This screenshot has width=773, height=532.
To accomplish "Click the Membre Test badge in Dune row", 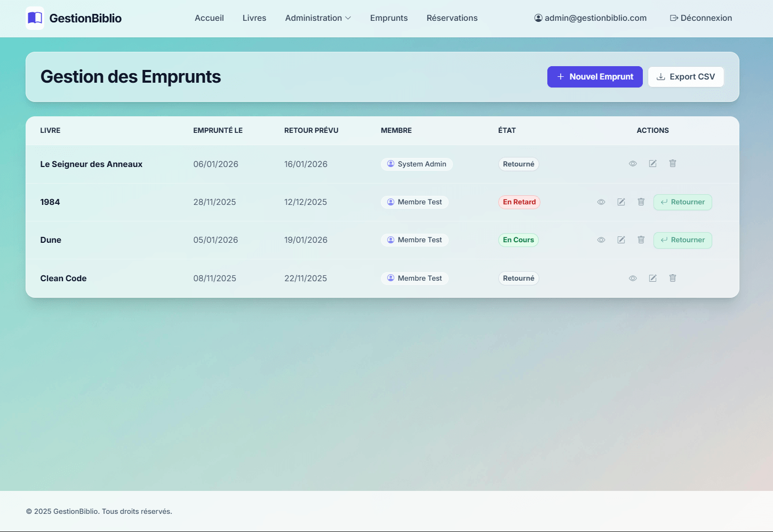I will [415, 240].
